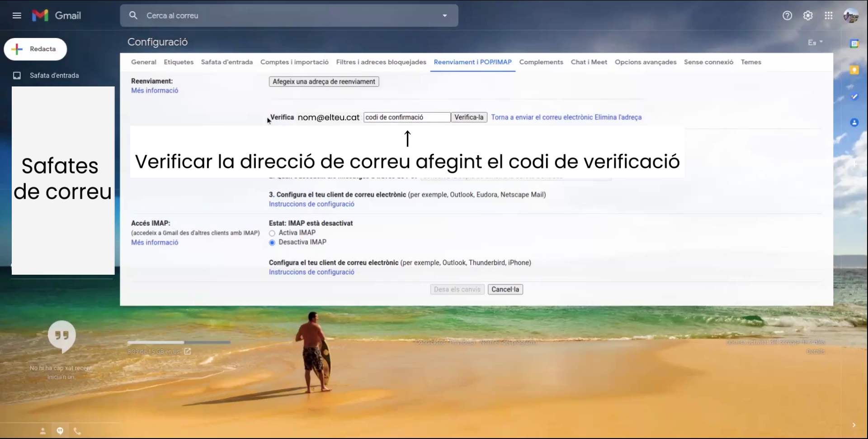Open Filtres i adreces bloquejades tab
Image resolution: width=868 pixels, height=439 pixels.
click(x=381, y=62)
